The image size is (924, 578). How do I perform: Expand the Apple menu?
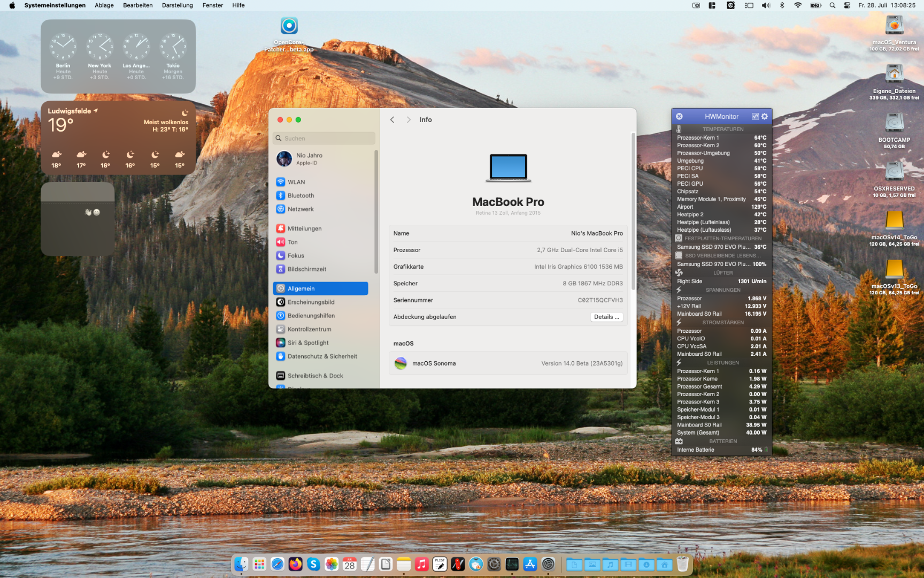[12, 5]
